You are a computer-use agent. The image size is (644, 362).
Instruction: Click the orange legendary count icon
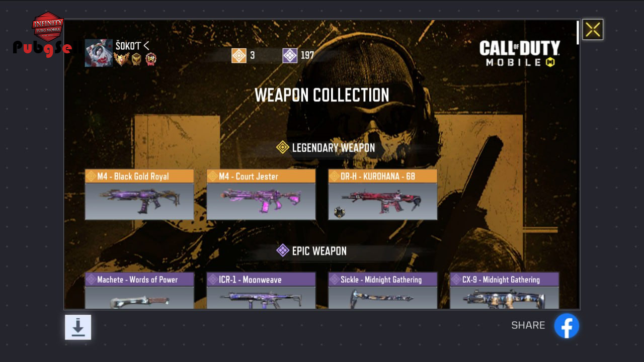point(239,55)
